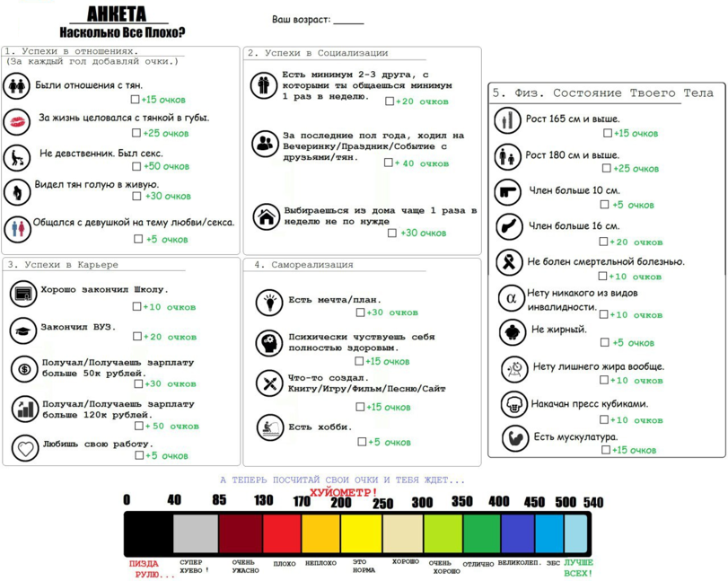Click the head-with-gears mental health icon
The image size is (728, 581).
pyautogui.click(x=269, y=343)
